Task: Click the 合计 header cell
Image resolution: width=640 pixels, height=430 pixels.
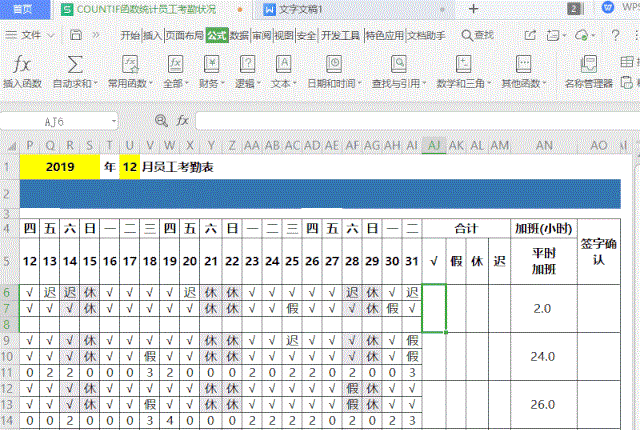Action: tap(466, 228)
